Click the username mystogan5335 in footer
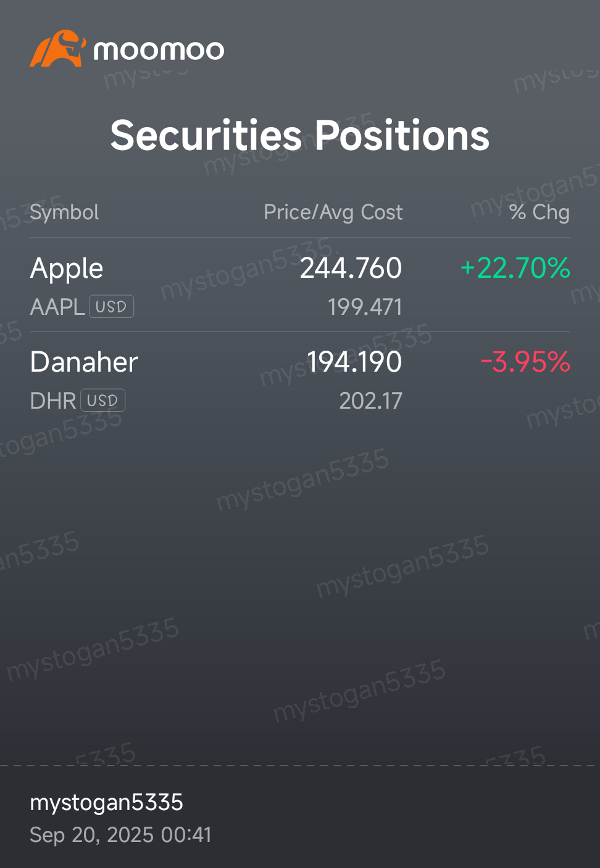This screenshot has width=600, height=868. (x=106, y=803)
